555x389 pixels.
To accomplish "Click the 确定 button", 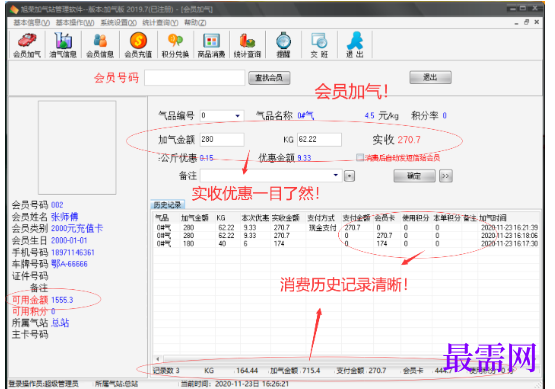I will [414, 176].
